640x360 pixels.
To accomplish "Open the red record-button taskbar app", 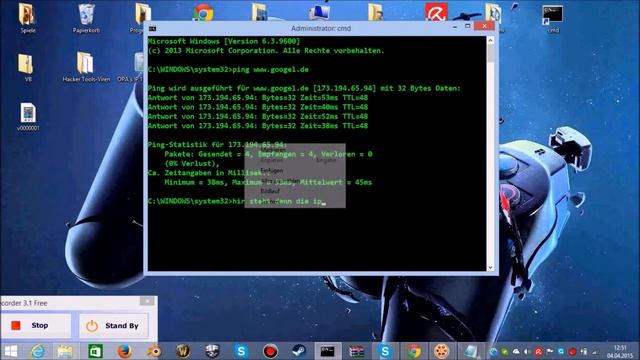I will coord(270,351).
